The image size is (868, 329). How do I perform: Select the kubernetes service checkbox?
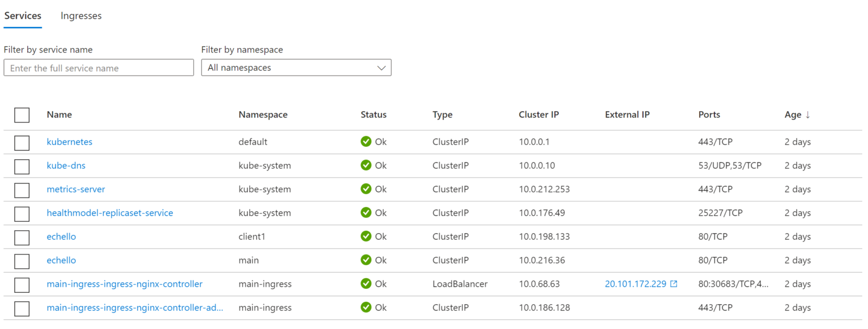pyautogui.click(x=22, y=143)
